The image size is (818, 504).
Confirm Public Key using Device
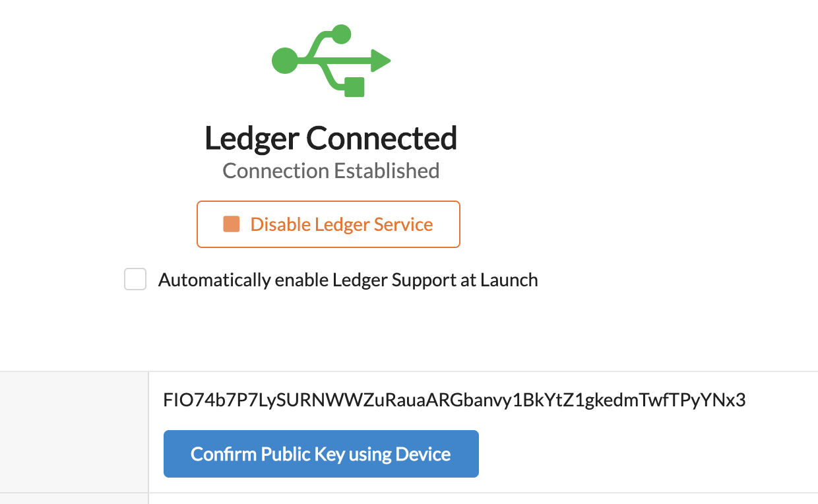coord(321,454)
